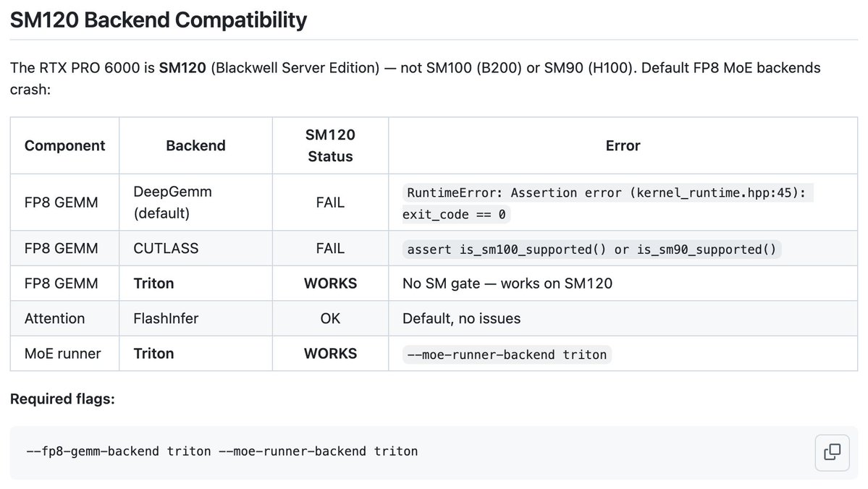Select the 'Component' column header
868x489 pixels.
(64, 145)
